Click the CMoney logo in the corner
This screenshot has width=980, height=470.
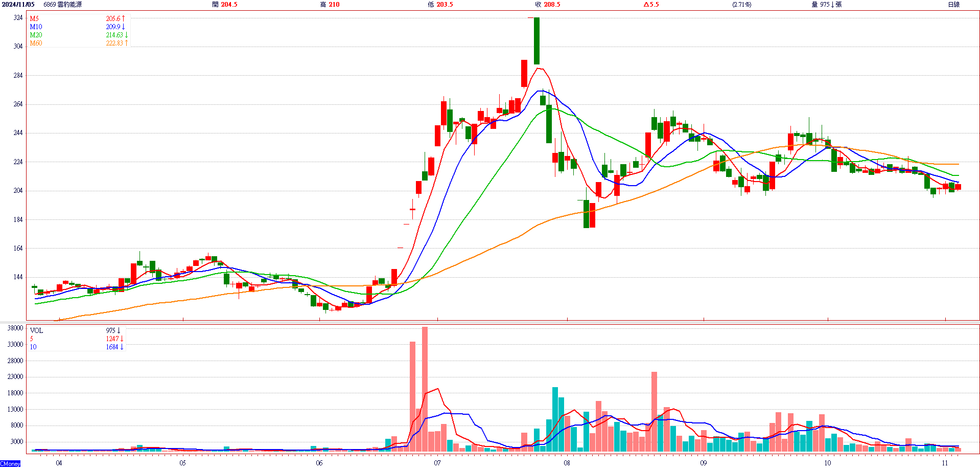pos(10,464)
